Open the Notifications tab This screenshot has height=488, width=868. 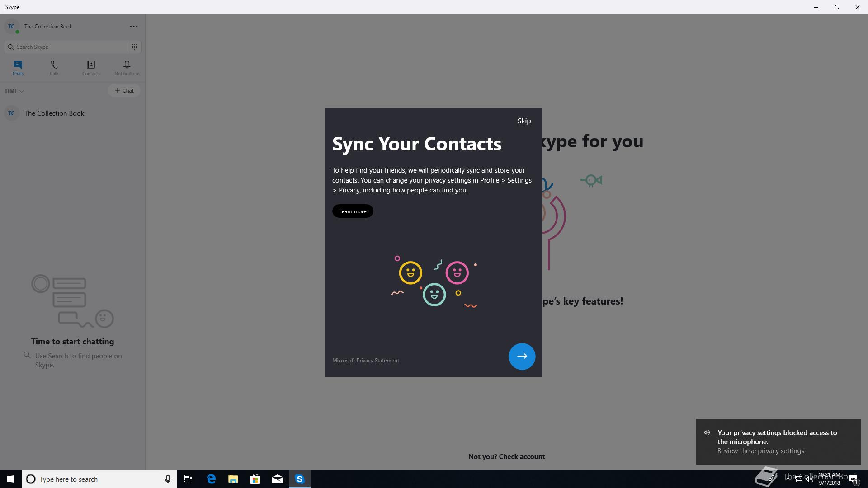127,68
